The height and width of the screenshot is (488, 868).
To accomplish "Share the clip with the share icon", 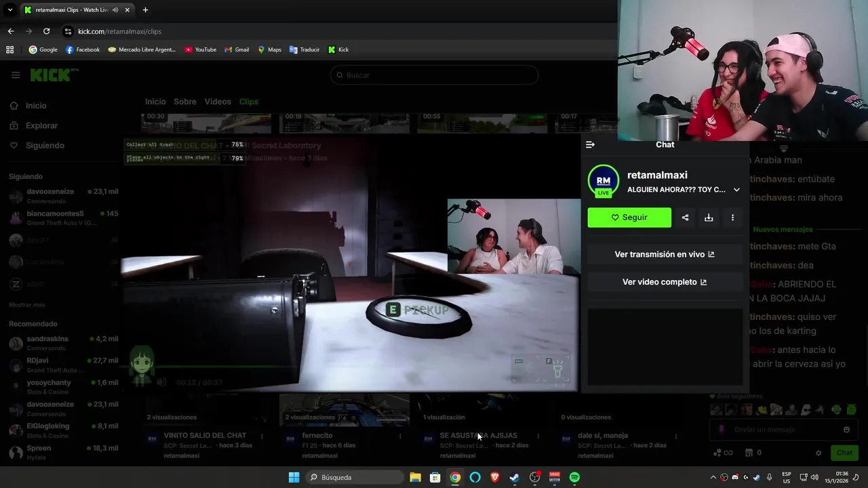I will (685, 218).
